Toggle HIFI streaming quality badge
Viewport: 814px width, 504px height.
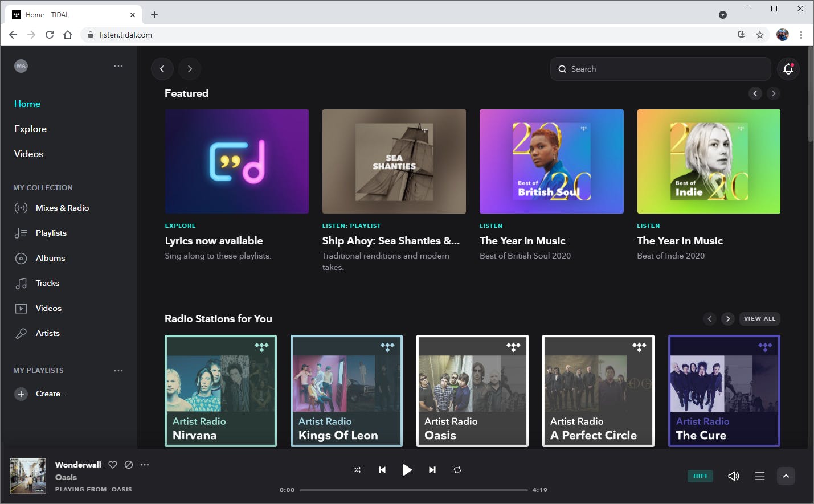(700, 476)
